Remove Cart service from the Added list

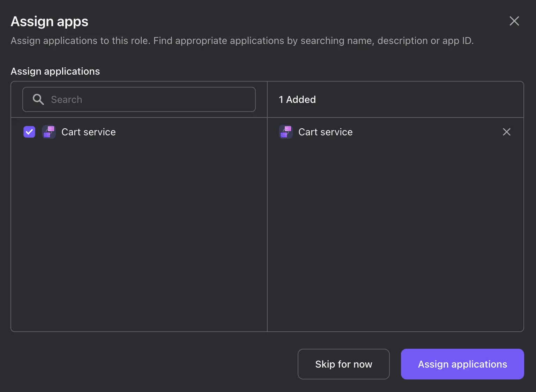pyautogui.click(x=507, y=132)
